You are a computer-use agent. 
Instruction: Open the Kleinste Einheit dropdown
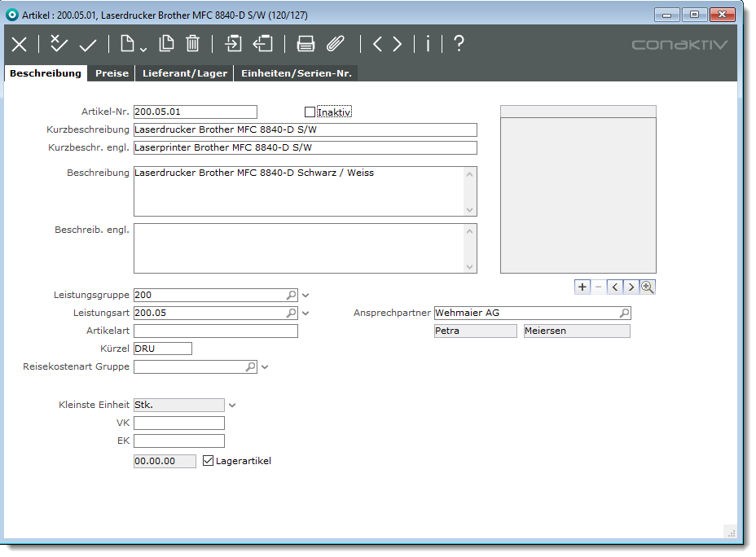coord(232,405)
